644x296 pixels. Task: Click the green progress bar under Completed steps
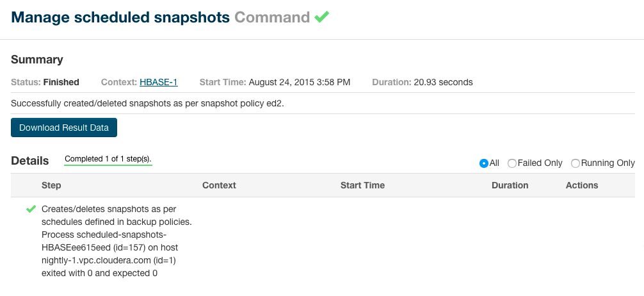[108, 165]
